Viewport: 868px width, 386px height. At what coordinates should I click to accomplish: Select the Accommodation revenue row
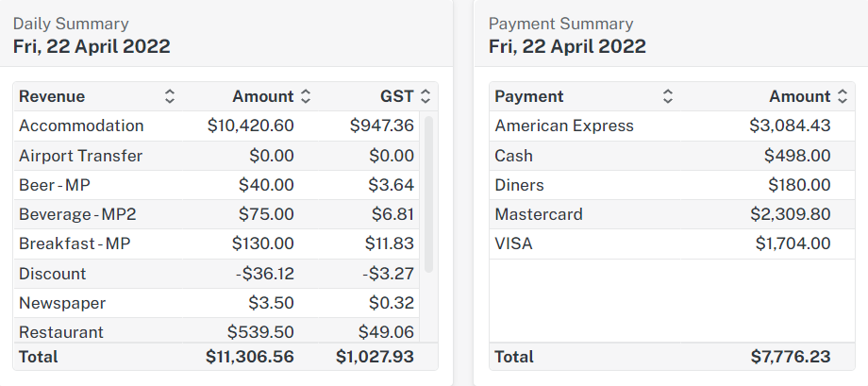[81, 126]
